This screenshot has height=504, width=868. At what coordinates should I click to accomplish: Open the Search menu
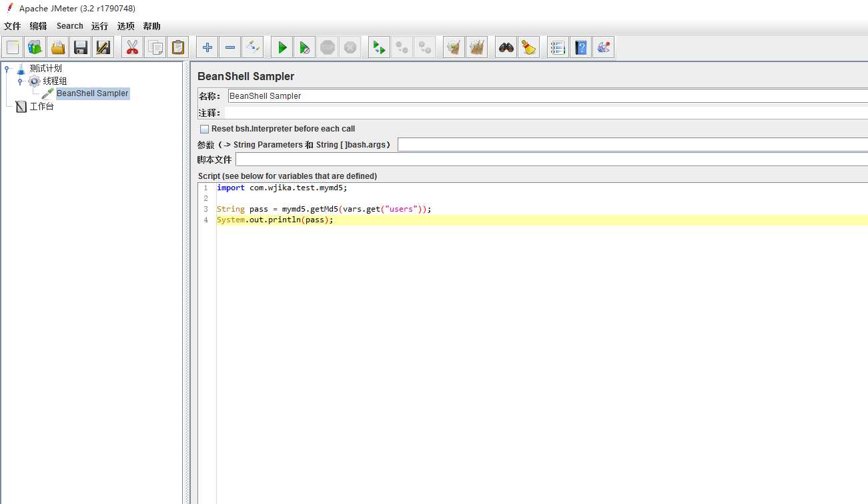tap(70, 26)
